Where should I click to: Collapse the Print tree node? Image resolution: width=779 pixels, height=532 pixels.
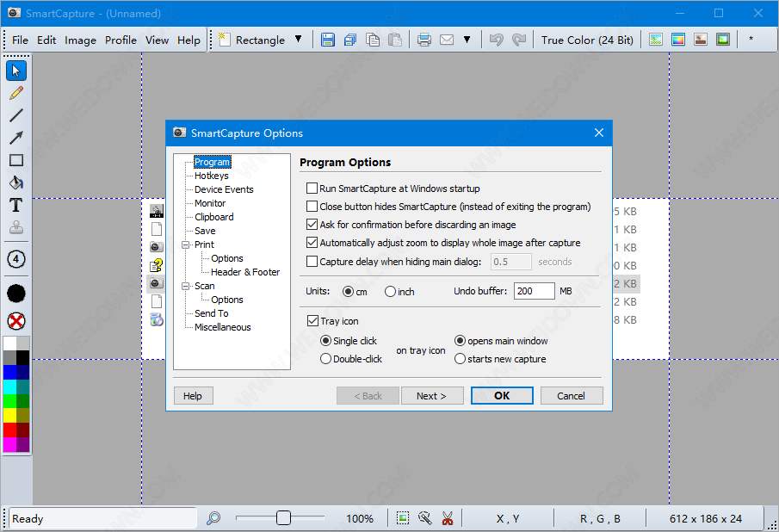pos(184,244)
